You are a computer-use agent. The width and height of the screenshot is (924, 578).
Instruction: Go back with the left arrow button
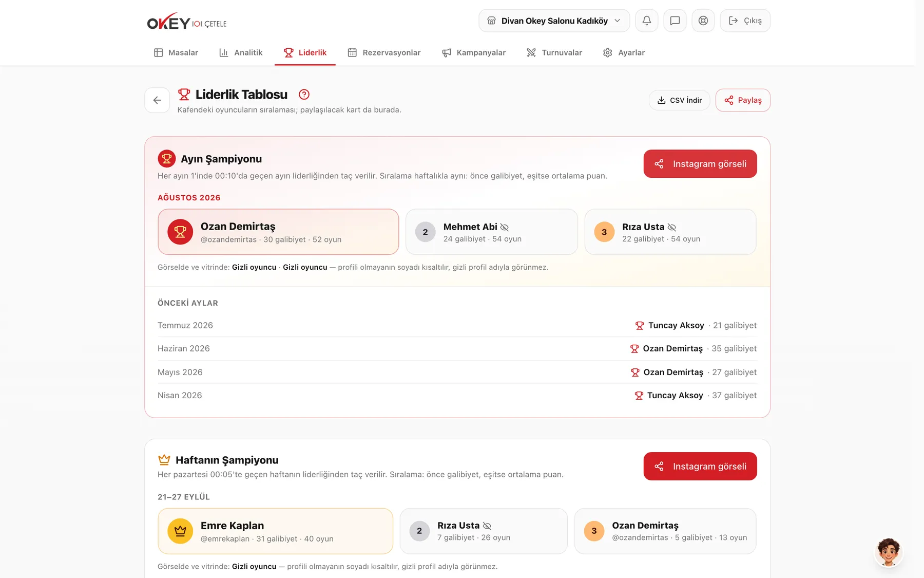click(157, 100)
